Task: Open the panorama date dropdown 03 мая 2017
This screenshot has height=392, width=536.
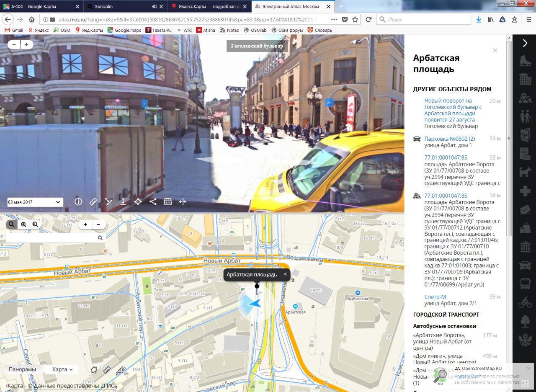Action: pyautogui.click(x=35, y=202)
